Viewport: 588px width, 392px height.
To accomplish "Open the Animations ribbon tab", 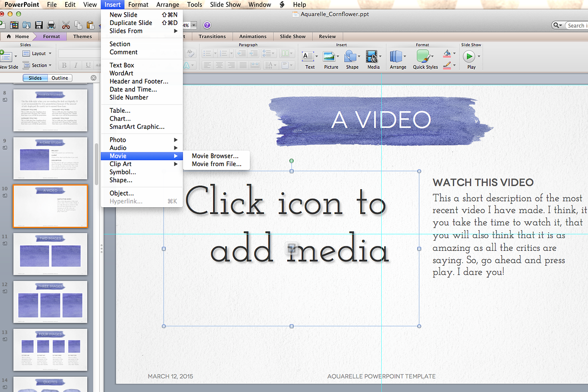I will (x=253, y=36).
